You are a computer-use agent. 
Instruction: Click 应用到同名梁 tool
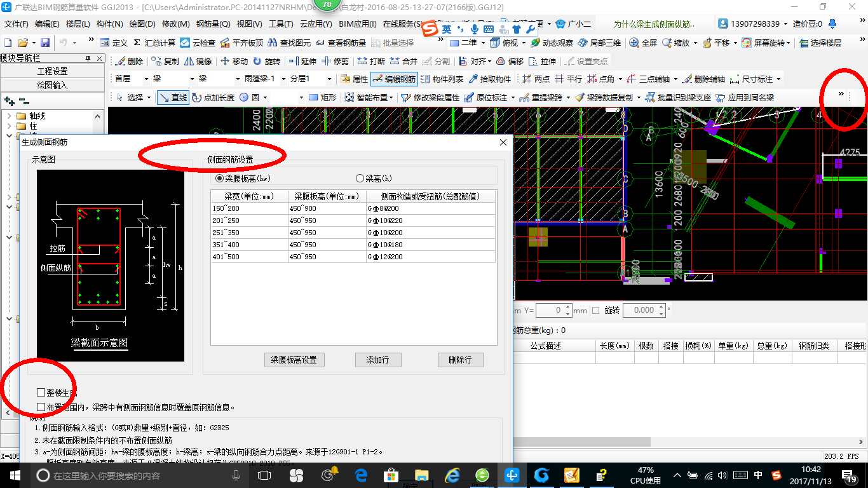tap(745, 97)
